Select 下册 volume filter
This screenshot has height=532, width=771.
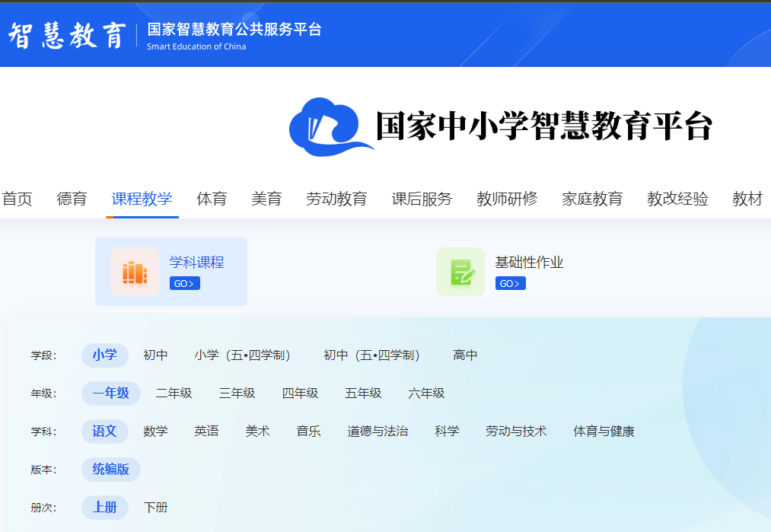pyautogui.click(x=155, y=508)
